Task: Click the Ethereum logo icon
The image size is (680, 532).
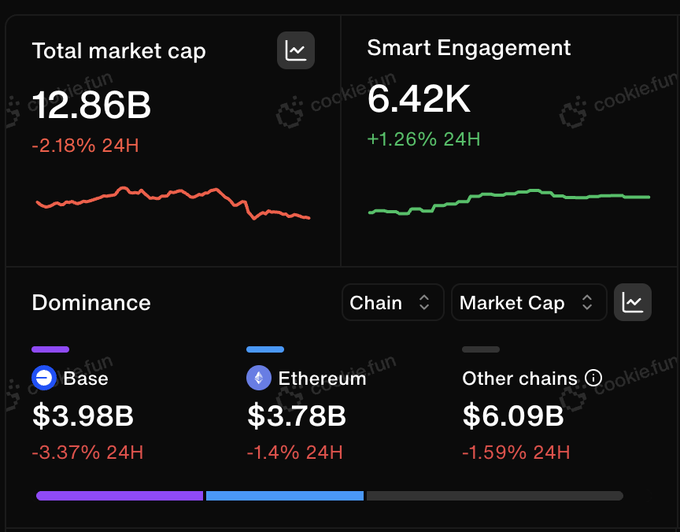Action: click(x=258, y=378)
